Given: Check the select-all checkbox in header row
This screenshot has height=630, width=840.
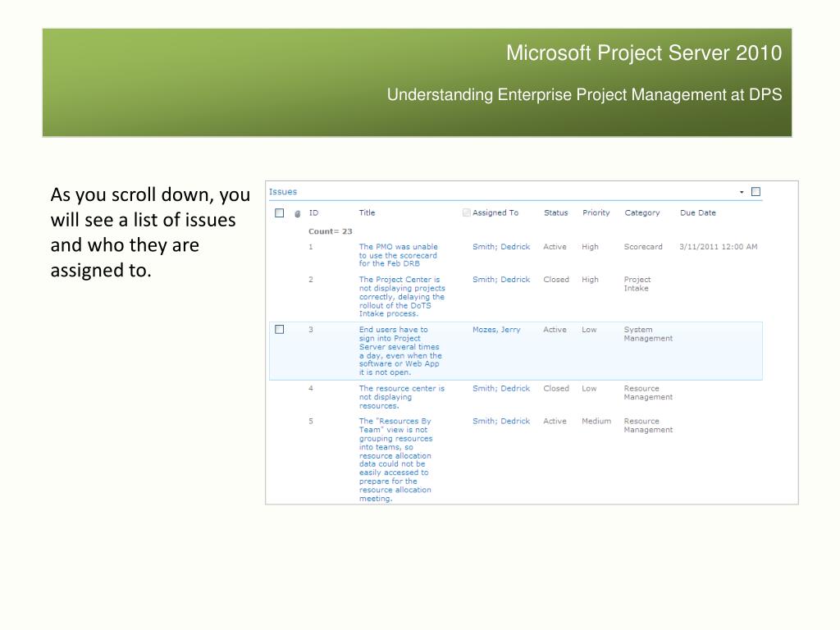Looking at the screenshot, I should click(x=279, y=212).
